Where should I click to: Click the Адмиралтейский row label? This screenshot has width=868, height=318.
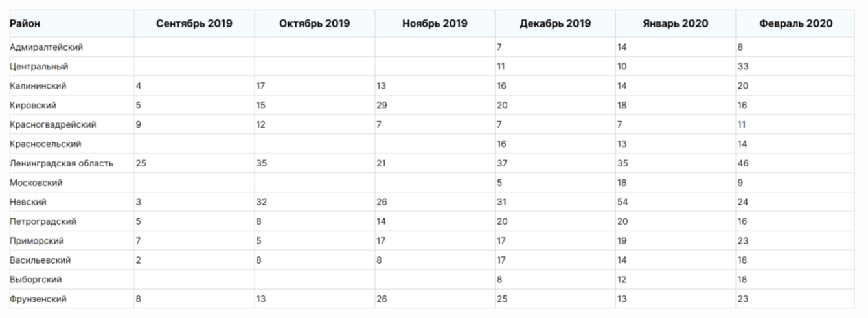pyautogui.click(x=46, y=47)
